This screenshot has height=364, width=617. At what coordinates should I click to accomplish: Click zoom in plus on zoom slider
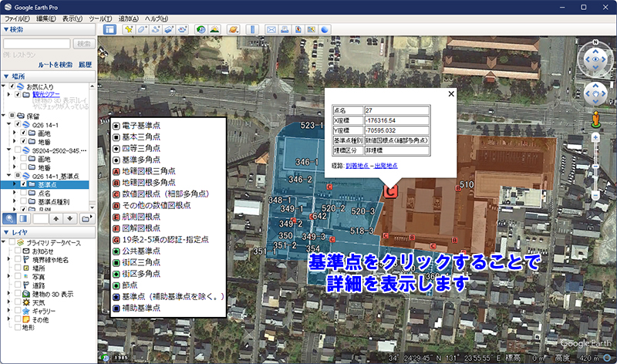click(x=595, y=137)
